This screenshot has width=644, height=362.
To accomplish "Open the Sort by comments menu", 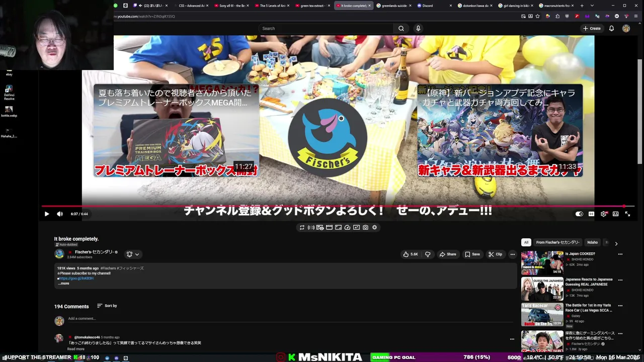I will pos(107,306).
